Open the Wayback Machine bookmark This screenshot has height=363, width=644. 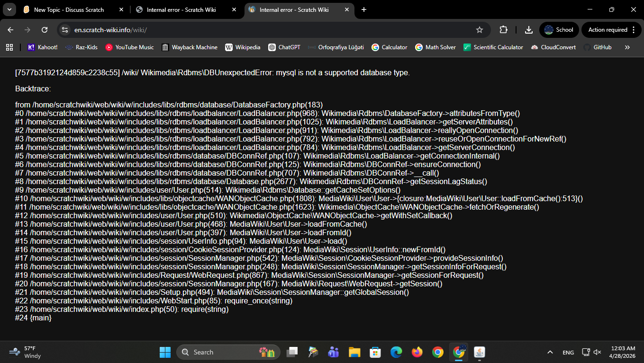190,47
